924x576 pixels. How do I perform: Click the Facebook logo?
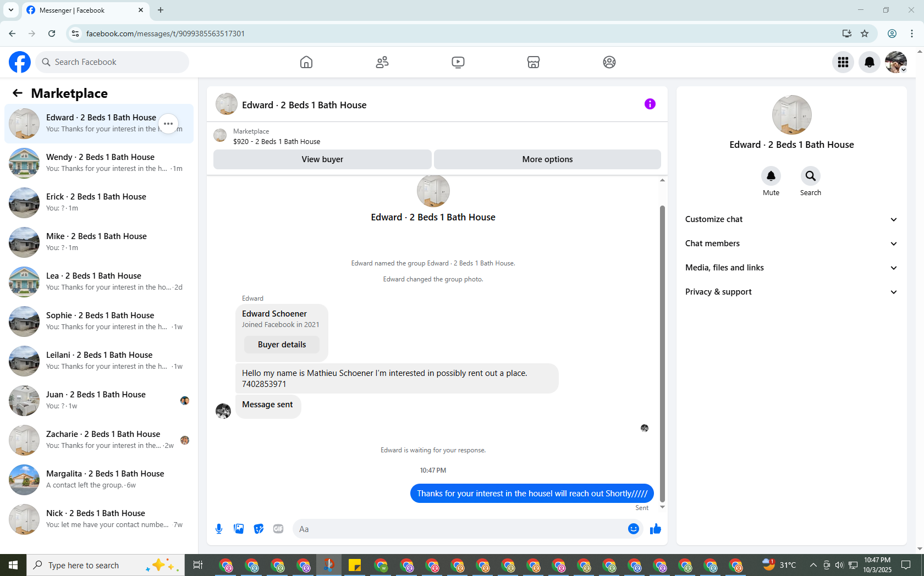pos(20,62)
